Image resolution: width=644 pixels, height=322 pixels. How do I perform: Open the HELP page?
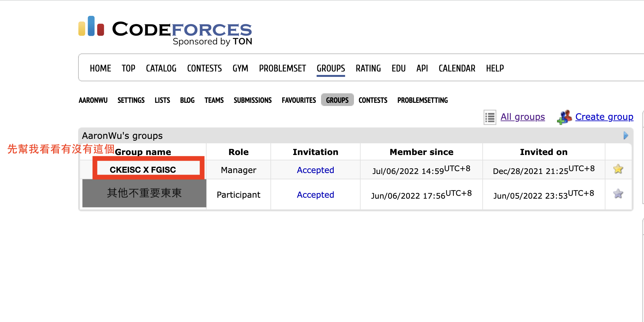click(x=495, y=68)
